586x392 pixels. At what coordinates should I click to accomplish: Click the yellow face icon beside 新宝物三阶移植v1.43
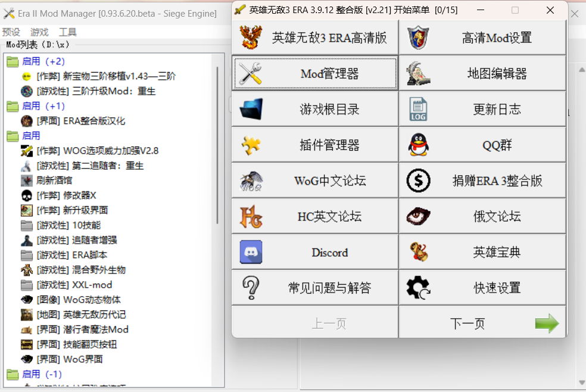(x=27, y=77)
